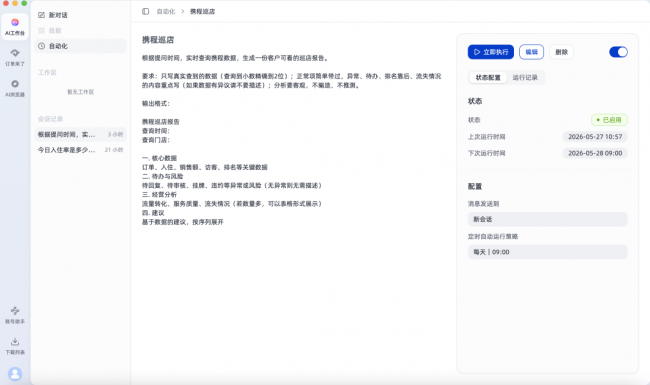Screen dimensions: 650x385
Task: Collapse the side panel via header icon
Action: point(146,11)
